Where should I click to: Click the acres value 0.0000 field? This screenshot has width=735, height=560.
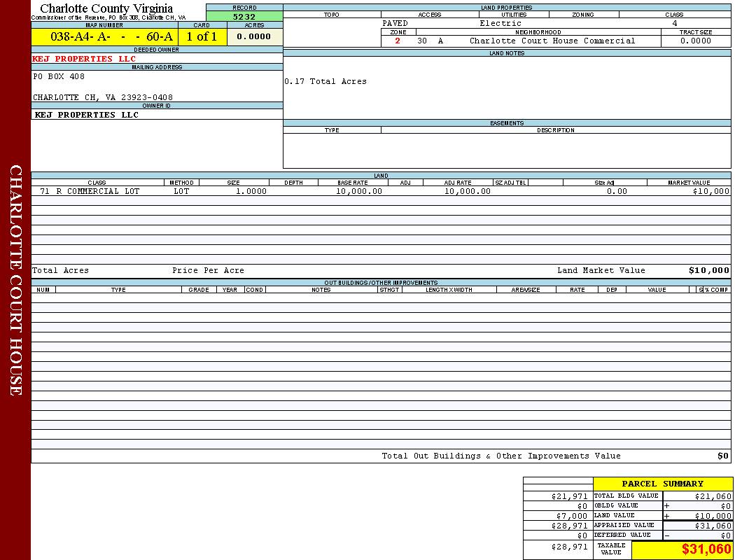coord(254,37)
